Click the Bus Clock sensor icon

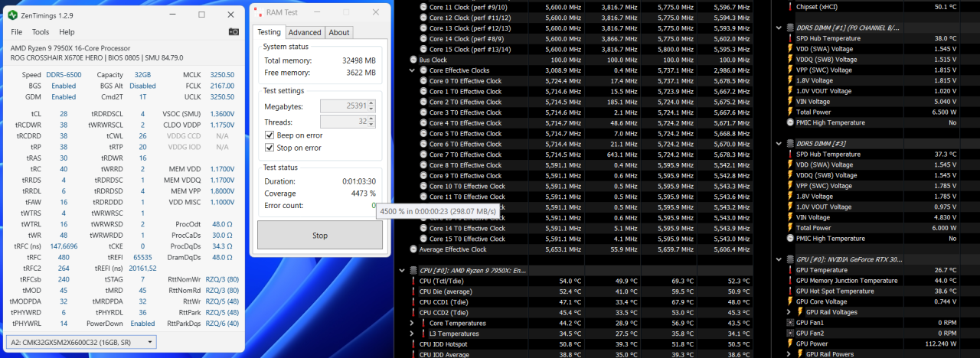coord(413,60)
